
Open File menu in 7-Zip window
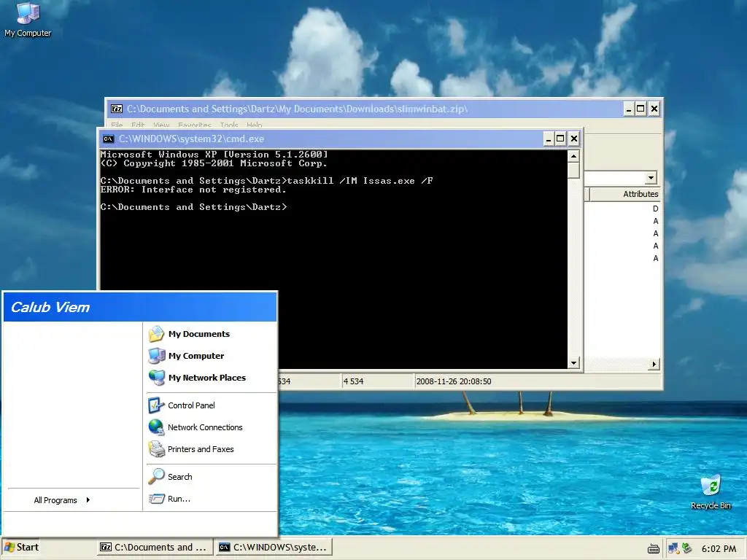[117, 125]
